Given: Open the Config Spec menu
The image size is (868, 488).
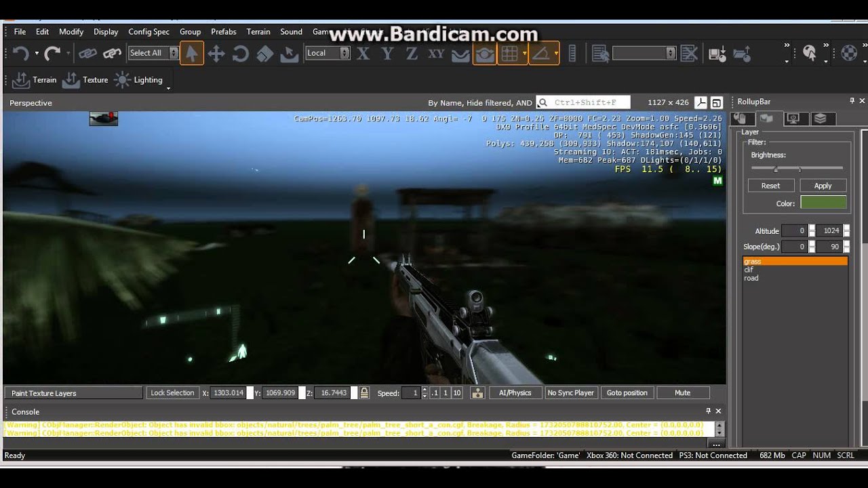Looking at the screenshot, I should click(x=149, y=32).
